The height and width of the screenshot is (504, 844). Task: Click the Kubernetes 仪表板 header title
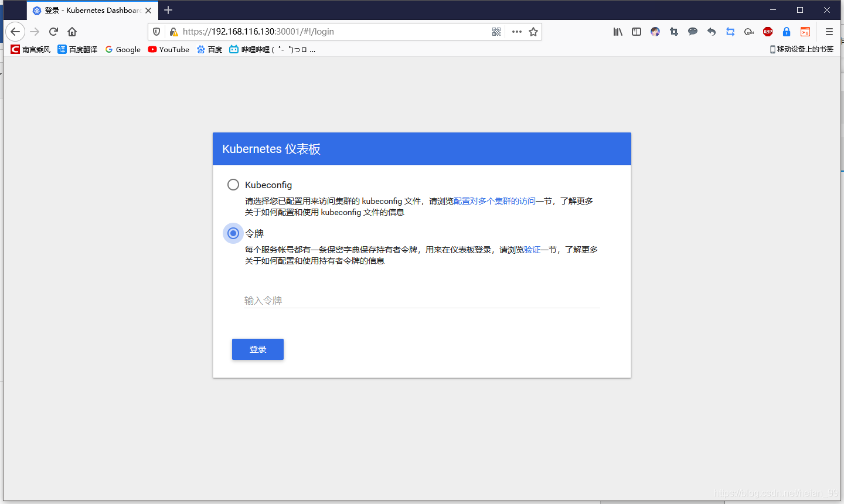click(271, 149)
